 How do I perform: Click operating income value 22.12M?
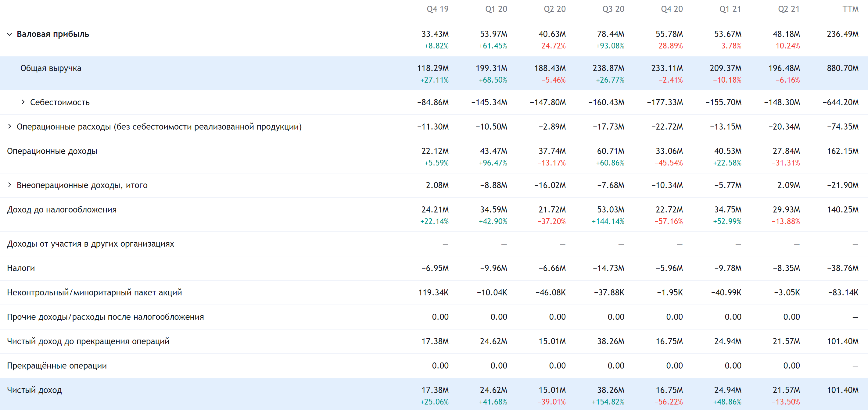pyautogui.click(x=435, y=151)
